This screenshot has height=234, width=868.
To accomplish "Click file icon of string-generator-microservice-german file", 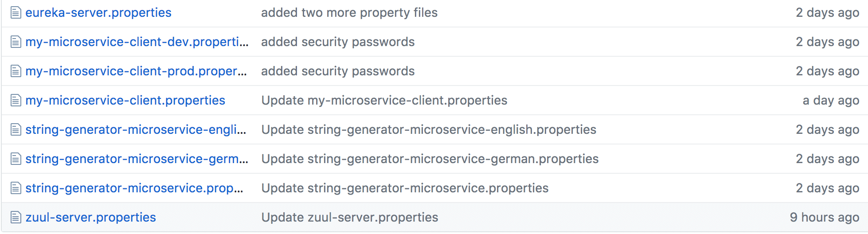I will click(16, 159).
